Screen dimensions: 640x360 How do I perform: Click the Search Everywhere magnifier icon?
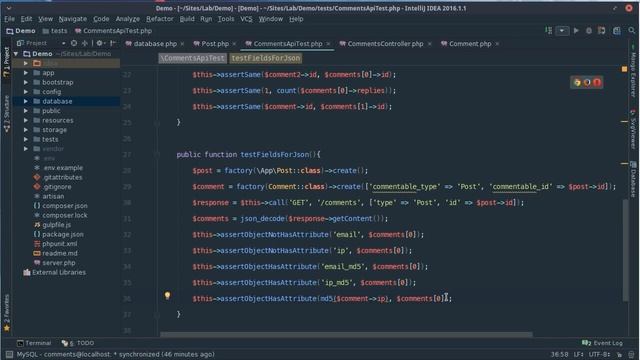click(x=631, y=31)
